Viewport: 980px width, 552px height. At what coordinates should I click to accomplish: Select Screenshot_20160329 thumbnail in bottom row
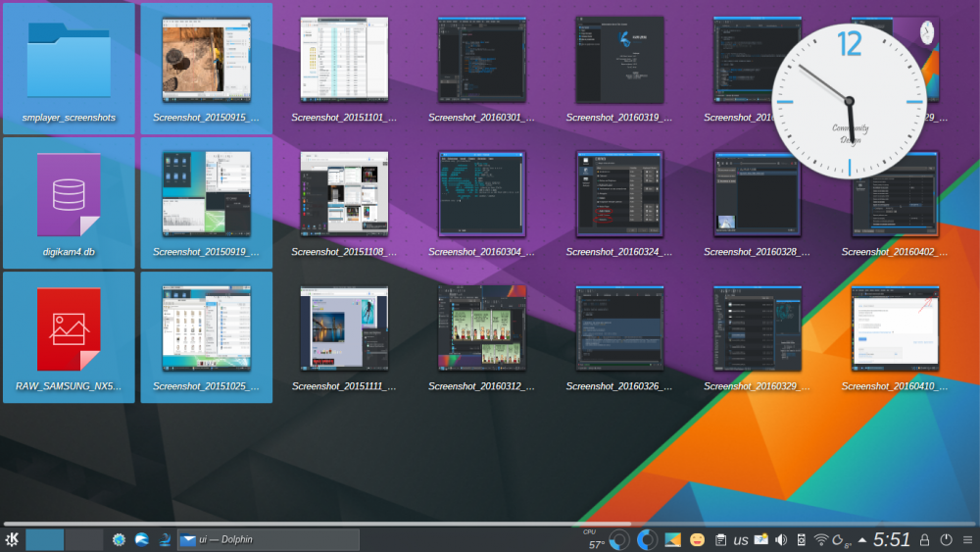click(x=757, y=328)
